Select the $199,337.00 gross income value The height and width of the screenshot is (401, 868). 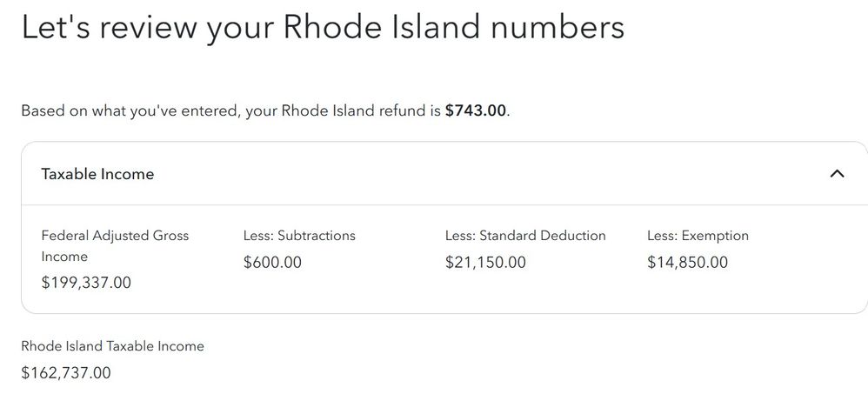[86, 283]
